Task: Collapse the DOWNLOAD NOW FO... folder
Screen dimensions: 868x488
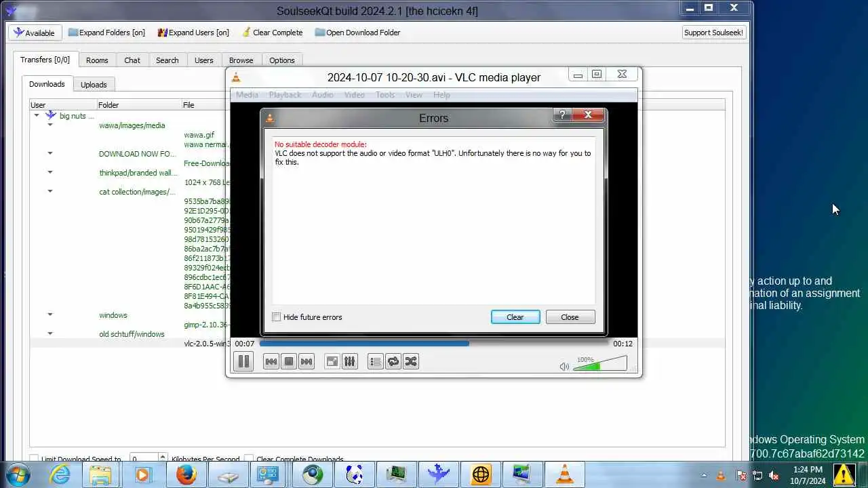Action: (x=50, y=154)
